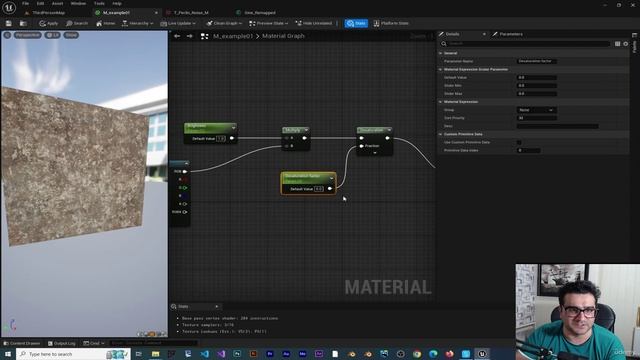Open Details panel settings gear
640x360 pixels.
click(x=626, y=44)
